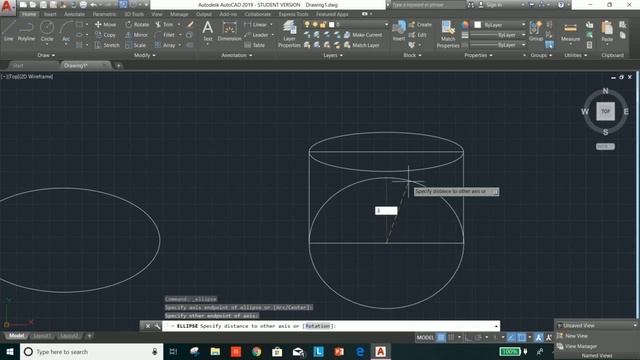This screenshot has height=360, width=640.
Task: Click Match Properties
Action: 448,34
